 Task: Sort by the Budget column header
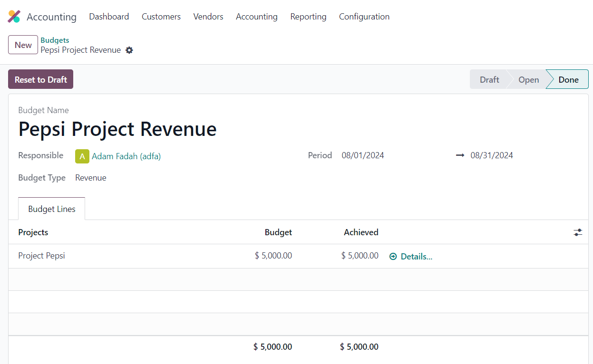tap(278, 232)
